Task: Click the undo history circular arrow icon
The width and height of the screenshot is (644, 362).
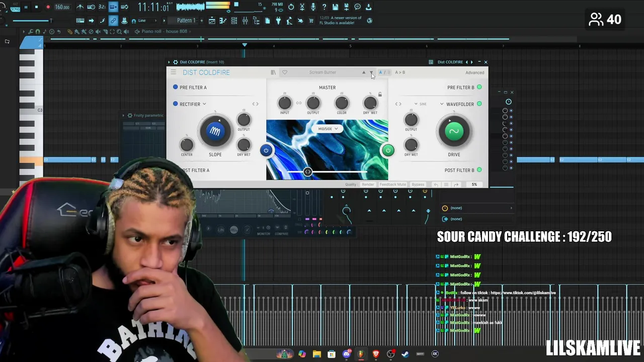Action: (291, 7)
